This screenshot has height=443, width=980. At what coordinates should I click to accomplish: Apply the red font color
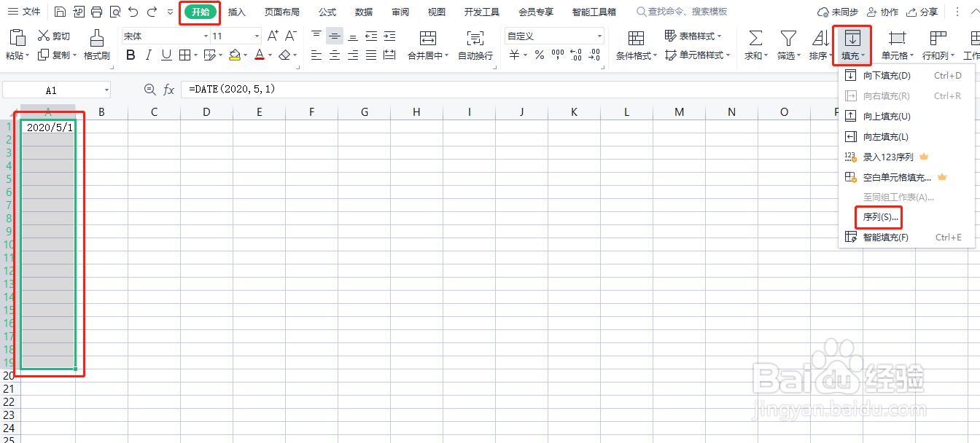tap(260, 55)
